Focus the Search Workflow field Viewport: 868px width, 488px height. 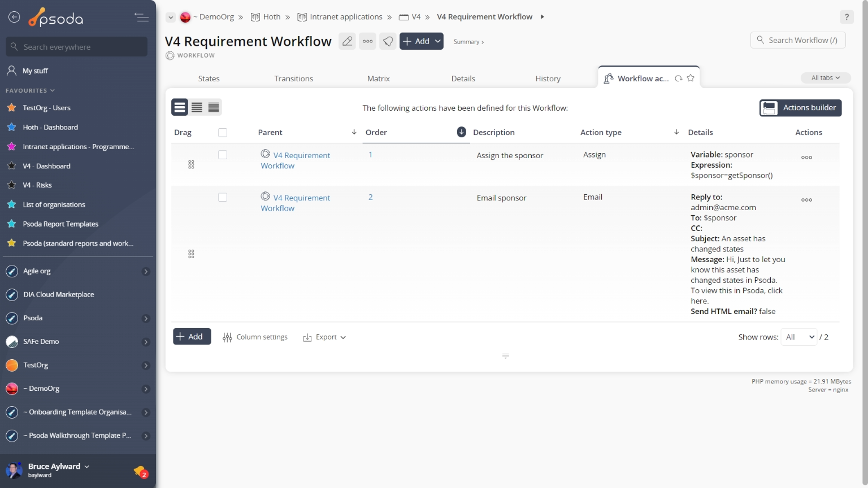pos(798,40)
